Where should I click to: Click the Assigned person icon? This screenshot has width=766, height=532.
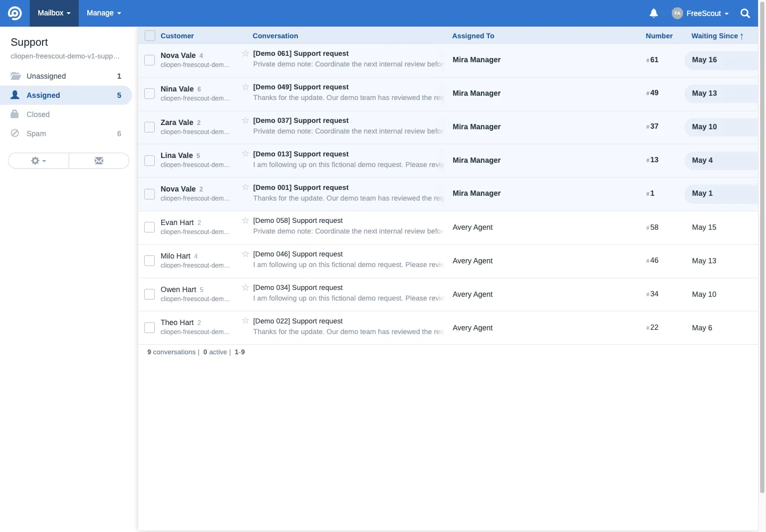click(15, 95)
